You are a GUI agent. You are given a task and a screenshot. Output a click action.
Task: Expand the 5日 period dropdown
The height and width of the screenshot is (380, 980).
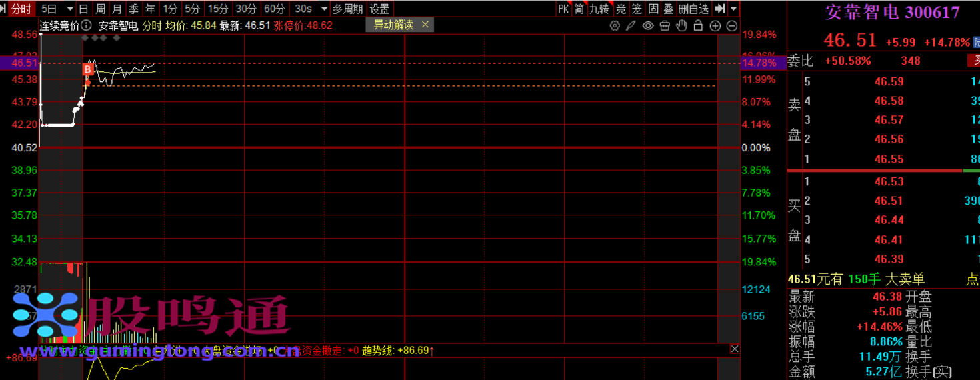pyautogui.click(x=69, y=9)
